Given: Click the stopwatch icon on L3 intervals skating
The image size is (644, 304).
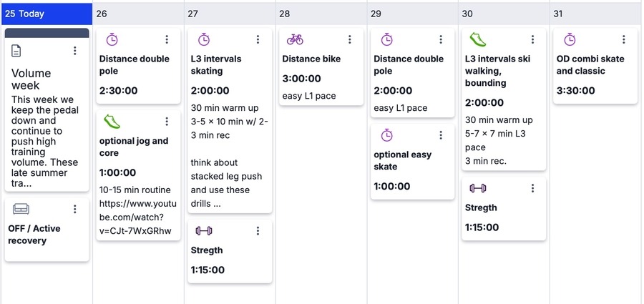Looking at the screenshot, I should pyautogui.click(x=204, y=39).
